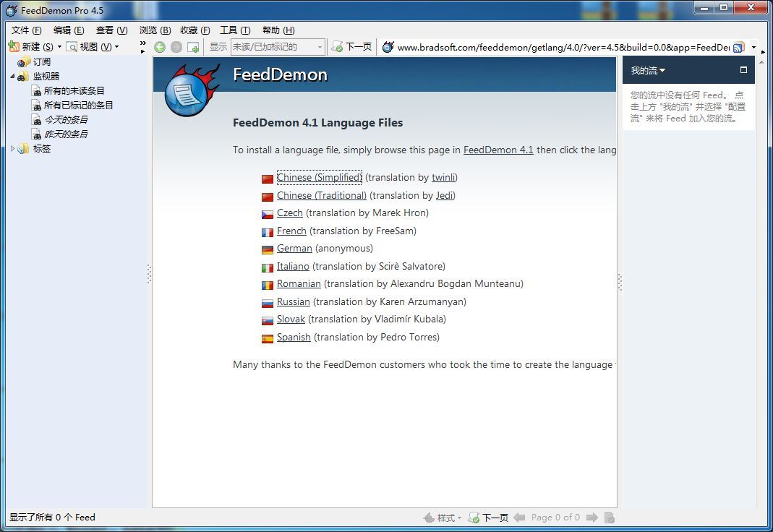Click the binoculars icon beside 今天的条目
This screenshot has height=532, width=773.
(x=36, y=120)
